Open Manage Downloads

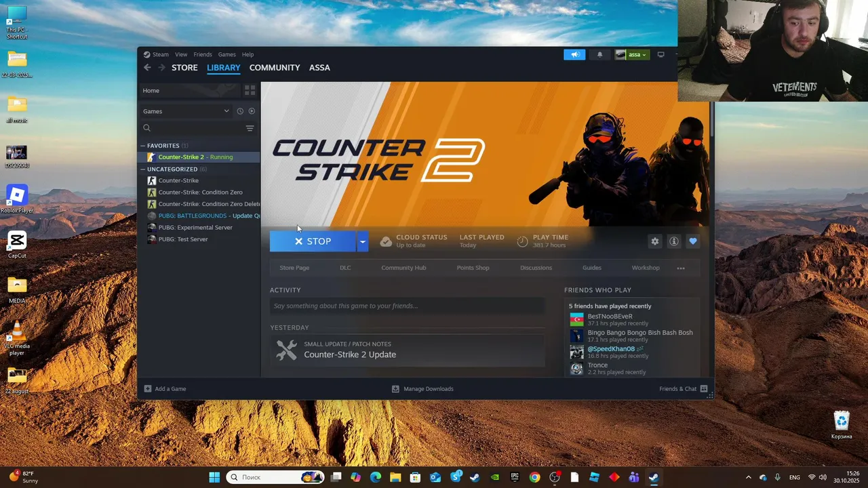(x=422, y=389)
